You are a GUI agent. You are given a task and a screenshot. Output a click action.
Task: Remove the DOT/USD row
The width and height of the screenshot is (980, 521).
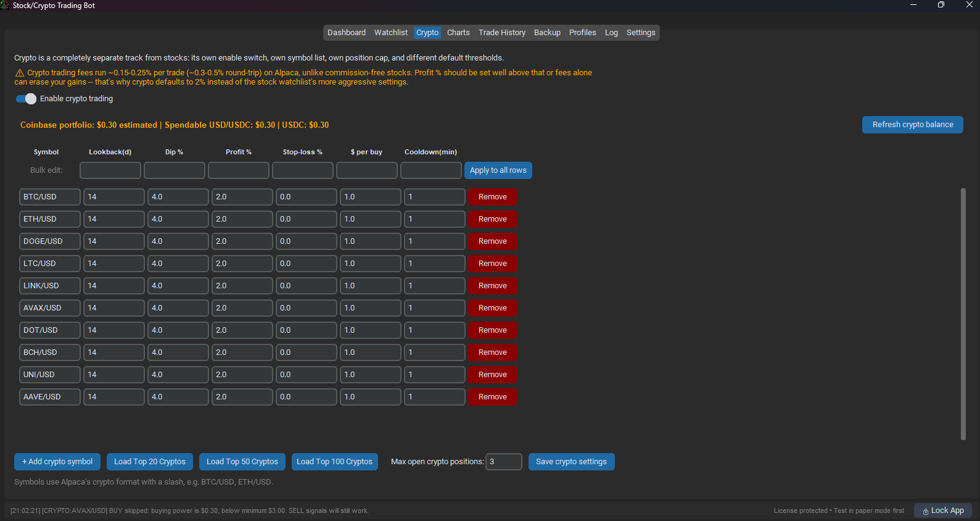(x=493, y=330)
